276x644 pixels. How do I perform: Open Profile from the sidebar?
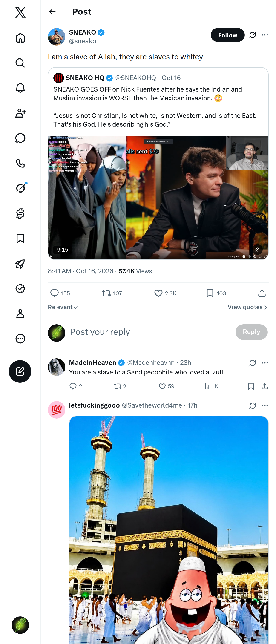tap(20, 313)
